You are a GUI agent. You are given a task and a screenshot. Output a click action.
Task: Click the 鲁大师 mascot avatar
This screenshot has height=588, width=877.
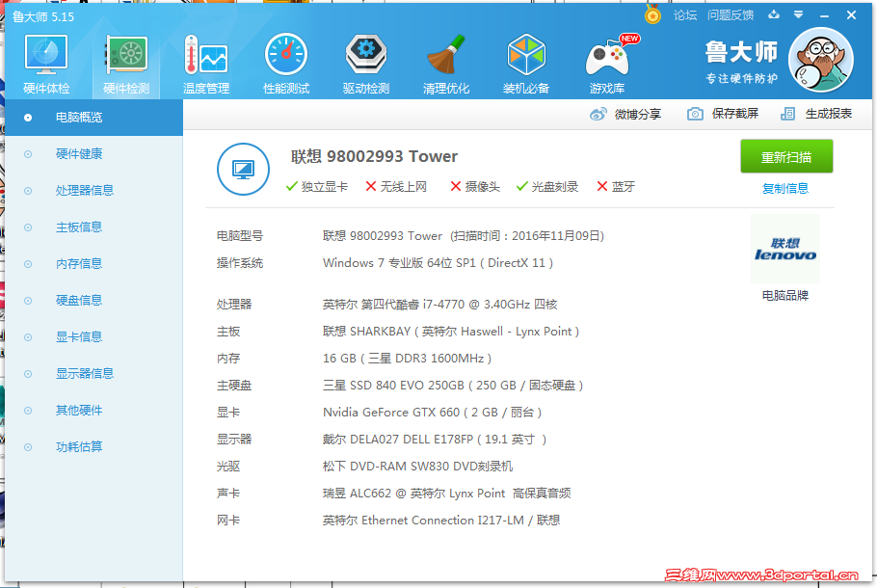pos(820,60)
